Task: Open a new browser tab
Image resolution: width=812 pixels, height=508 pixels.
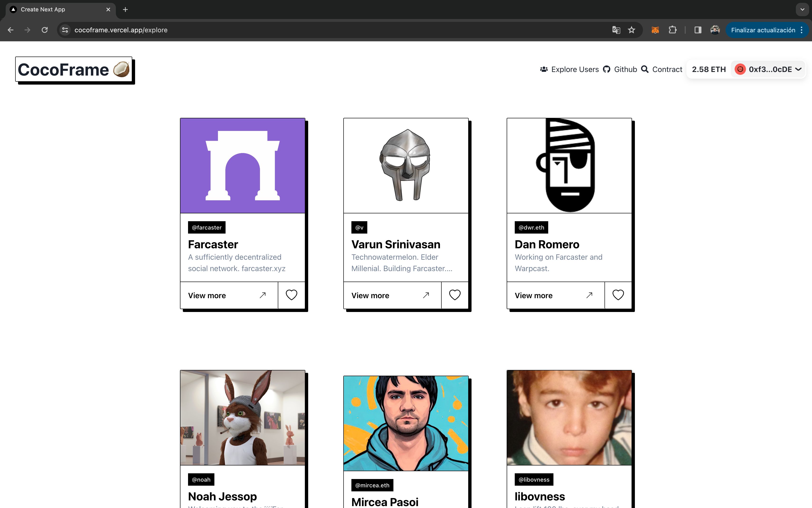Action: (x=125, y=10)
